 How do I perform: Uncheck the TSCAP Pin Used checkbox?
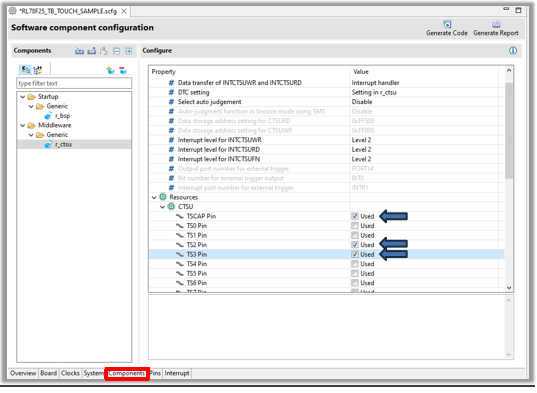pos(355,216)
